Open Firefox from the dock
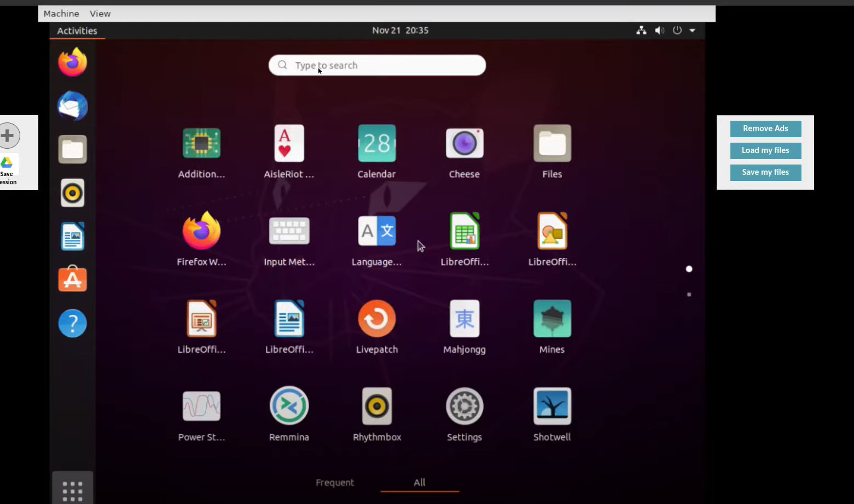Image resolution: width=854 pixels, height=504 pixels. click(73, 62)
